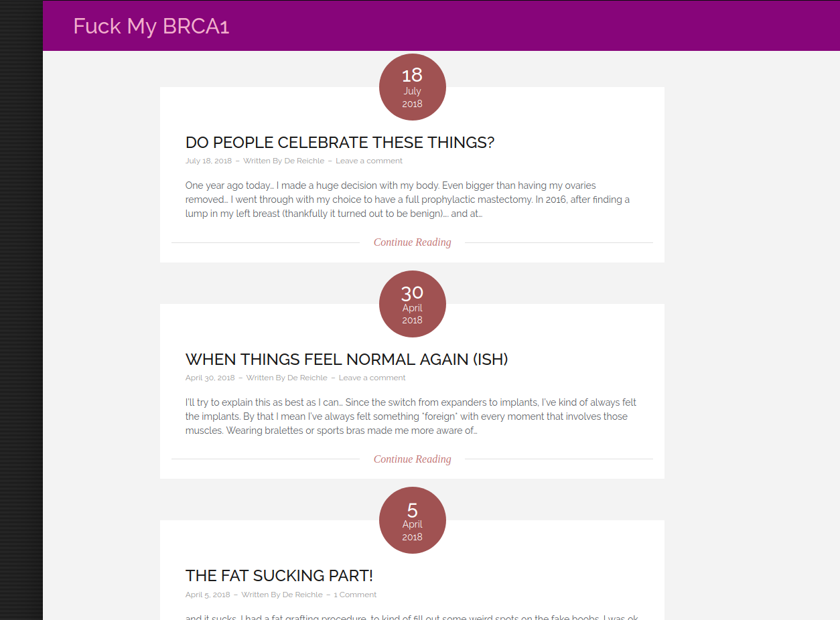Click the site title in the purple header
This screenshot has height=620, width=840.
tap(151, 26)
